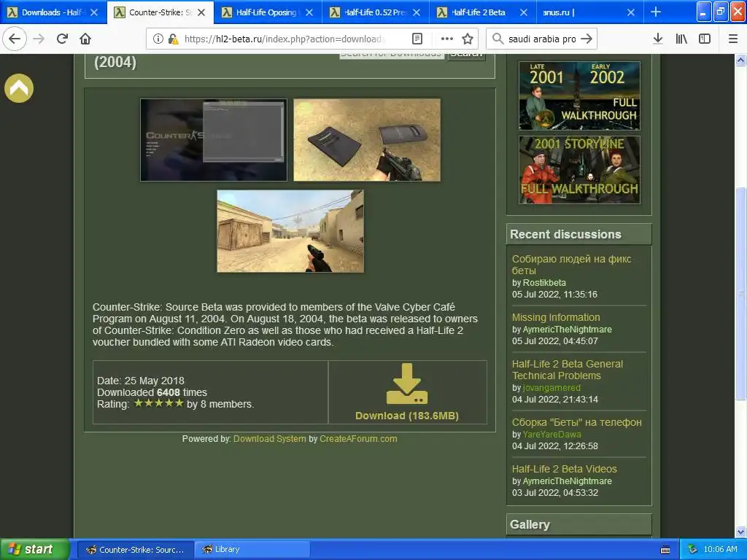
Task: Close the Half-Life 2 Beta tab
Action: click(524, 12)
